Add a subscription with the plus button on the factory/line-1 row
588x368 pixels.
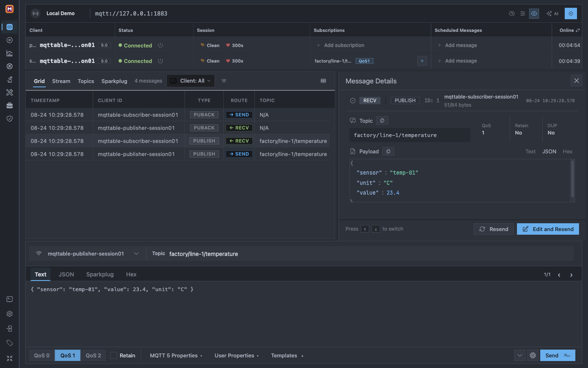pos(422,61)
